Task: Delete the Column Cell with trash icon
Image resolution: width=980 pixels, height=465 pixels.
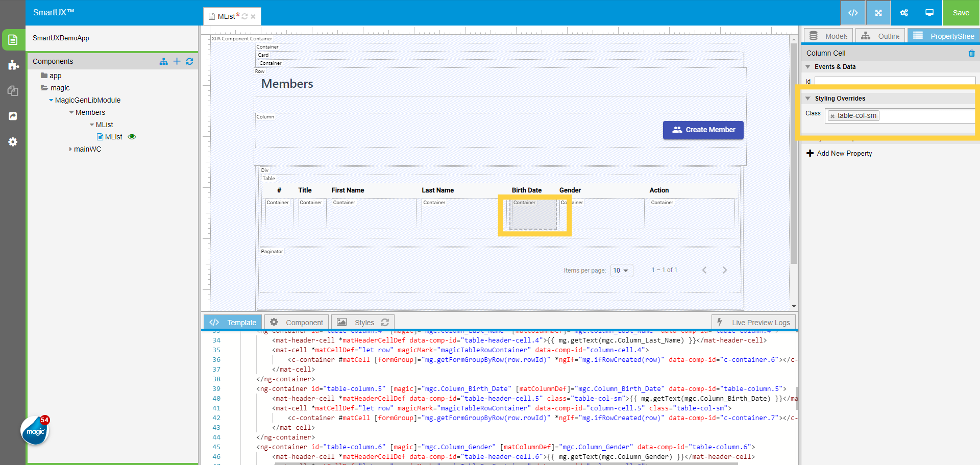Action: pyautogui.click(x=971, y=53)
